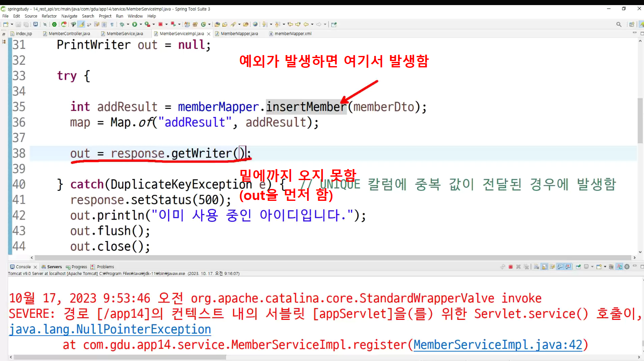Open the Back history dropdown arrow
Viewport: 644px width, 361px height.
pos(312,25)
